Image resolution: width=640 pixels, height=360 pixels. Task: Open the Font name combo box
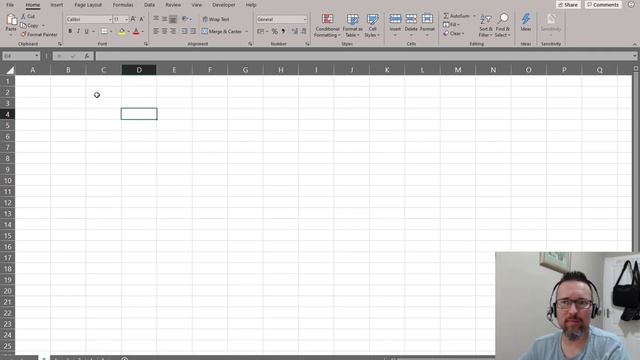[x=89, y=19]
